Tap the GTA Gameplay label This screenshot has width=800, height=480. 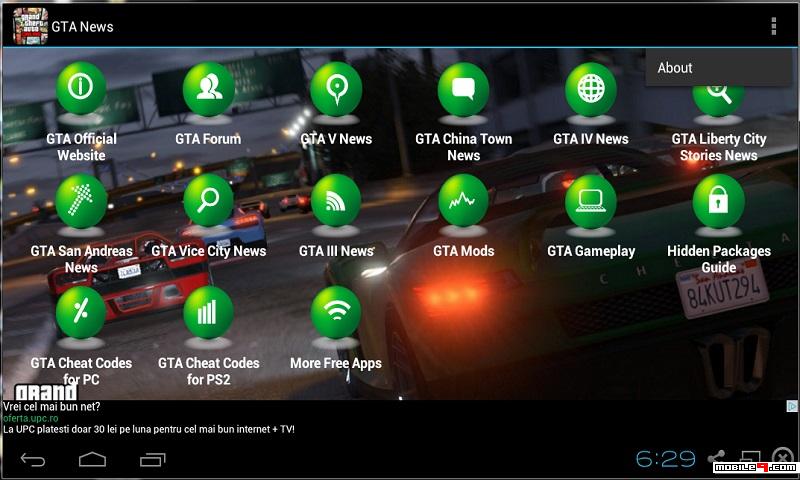(591, 251)
